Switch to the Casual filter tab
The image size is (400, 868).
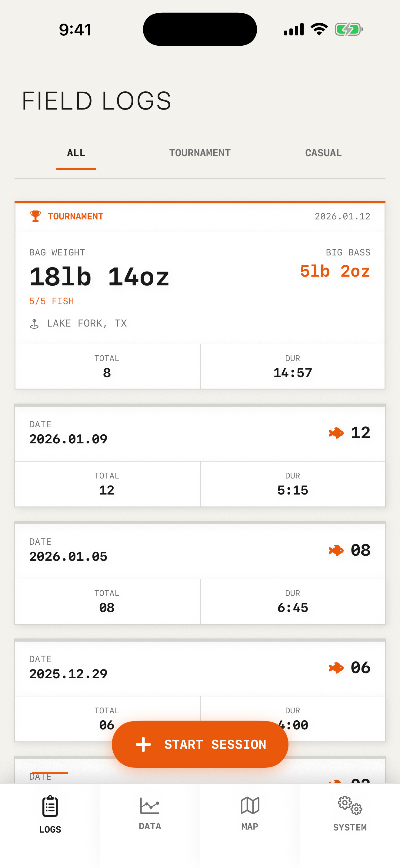click(x=323, y=153)
